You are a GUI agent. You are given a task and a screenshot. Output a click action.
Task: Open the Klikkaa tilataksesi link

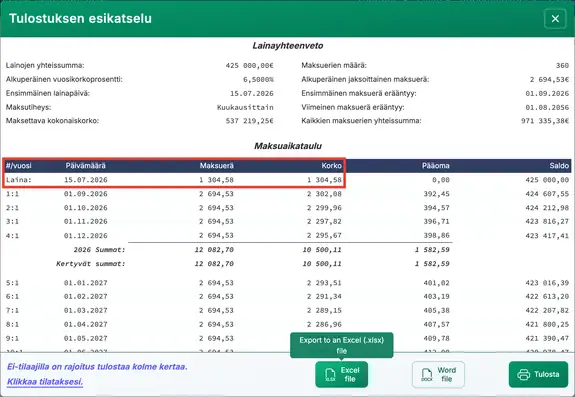(x=45, y=382)
